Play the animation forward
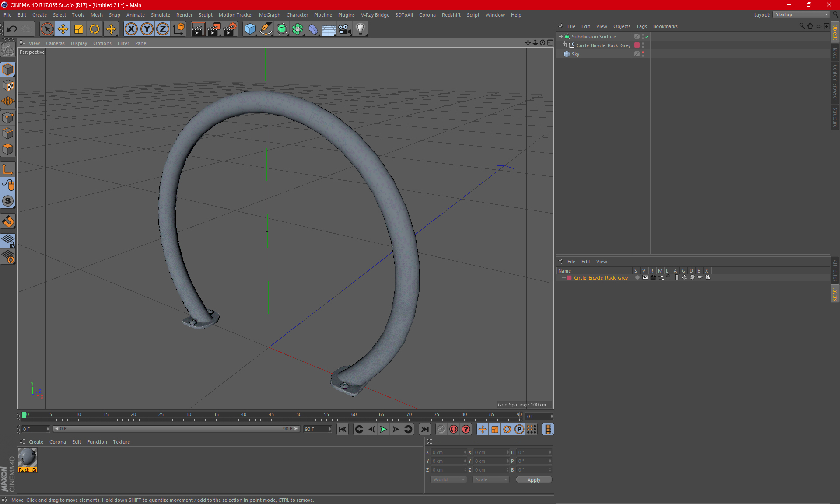This screenshot has width=840, height=504. 383,429
